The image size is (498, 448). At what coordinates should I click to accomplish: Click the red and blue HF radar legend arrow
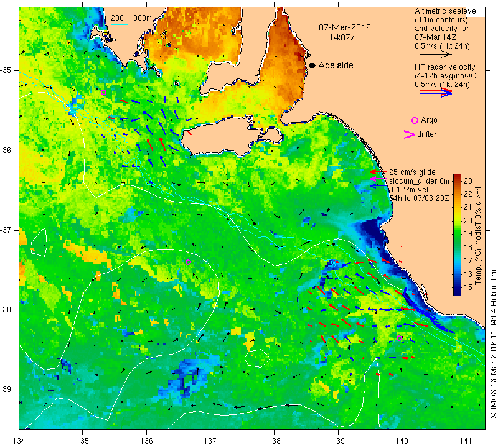(436, 92)
